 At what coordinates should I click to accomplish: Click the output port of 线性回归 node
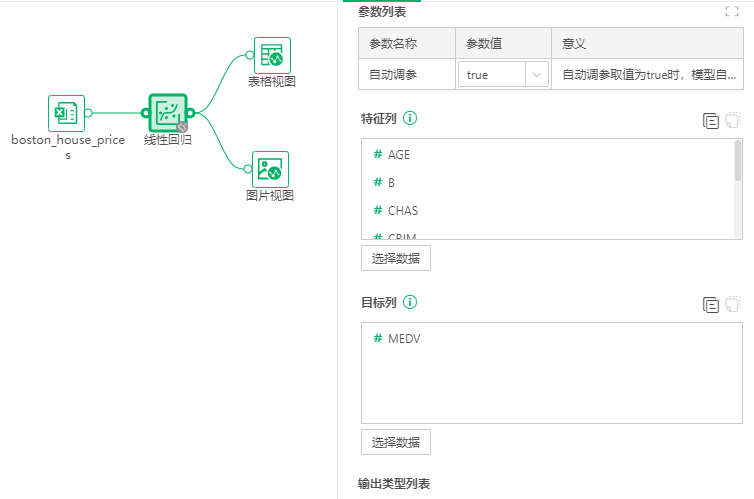coord(190,113)
